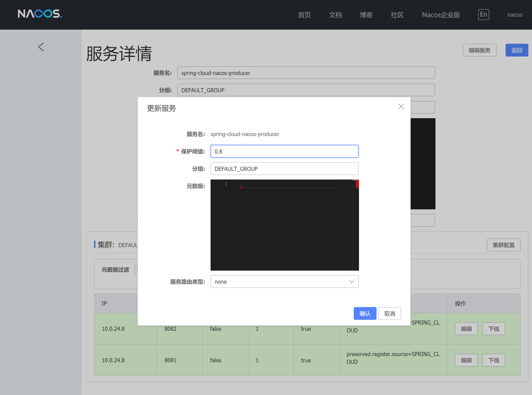This screenshot has height=395, width=532.
Task: Go to the 博客 nav item
Action: (366, 15)
